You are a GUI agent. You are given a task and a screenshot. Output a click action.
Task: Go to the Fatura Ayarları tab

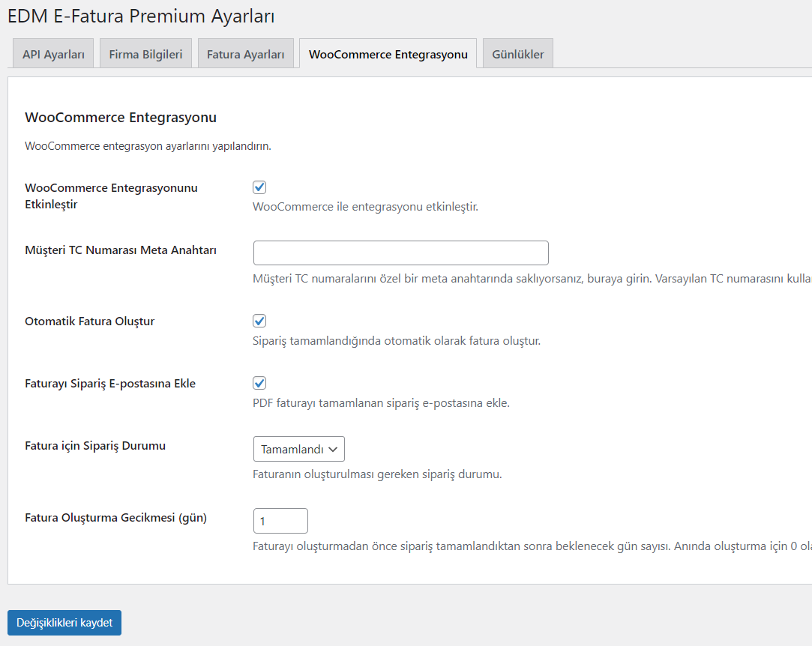[245, 54]
